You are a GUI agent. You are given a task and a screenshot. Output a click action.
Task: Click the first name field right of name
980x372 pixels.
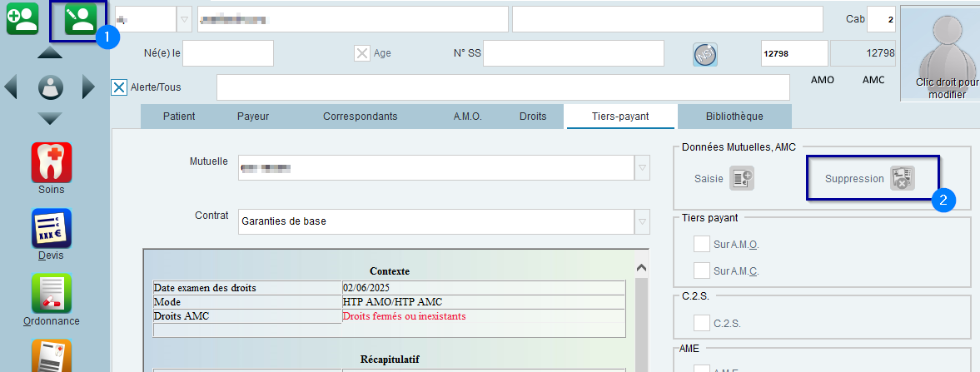668,19
